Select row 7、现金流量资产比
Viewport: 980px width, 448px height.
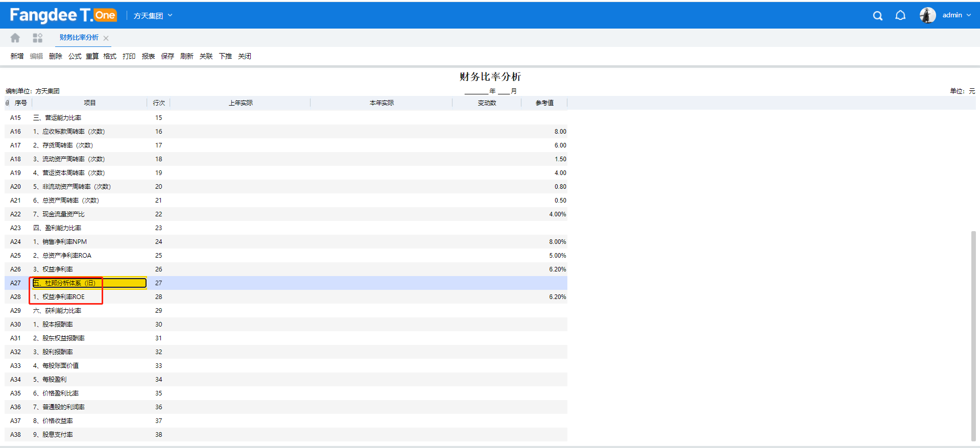pyautogui.click(x=286, y=214)
